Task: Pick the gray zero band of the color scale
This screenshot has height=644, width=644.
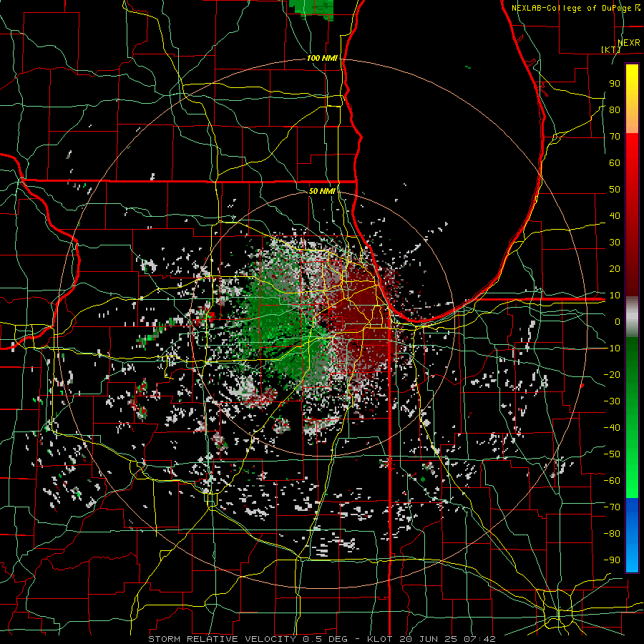Action: point(632,316)
